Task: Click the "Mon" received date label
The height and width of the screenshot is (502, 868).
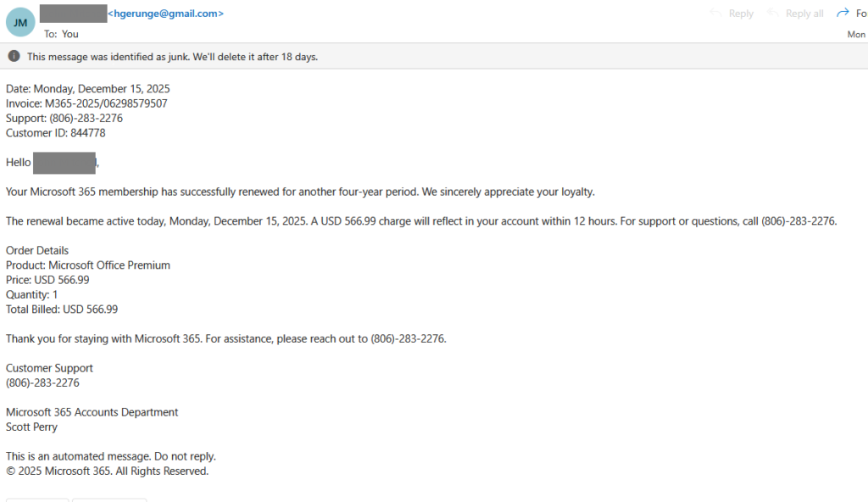Action: tap(856, 35)
